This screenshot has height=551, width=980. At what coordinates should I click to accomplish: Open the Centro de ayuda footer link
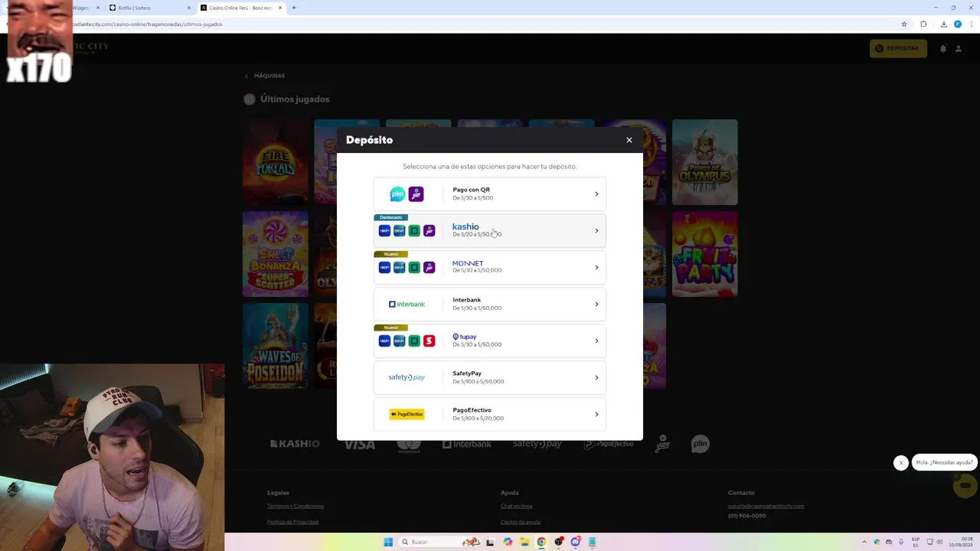click(x=521, y=522)
